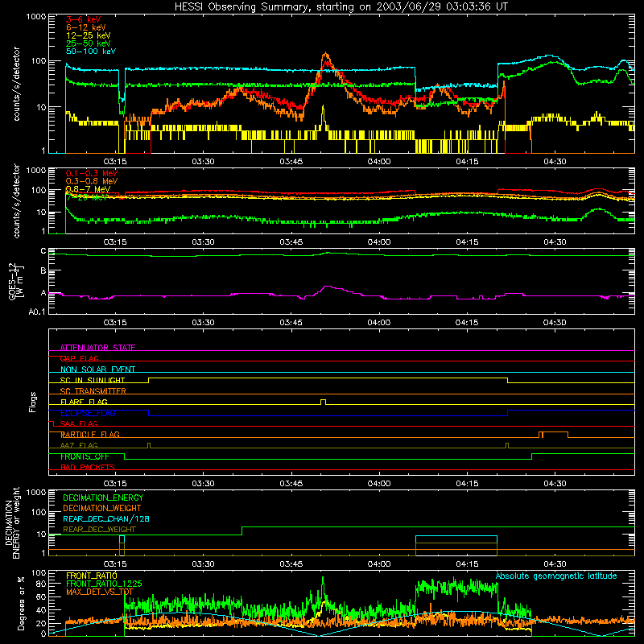Image resolution: width=644 pixels, height=644 pixels.
Task: Click 04:00 tick label under the top panel
Action: 378,162
